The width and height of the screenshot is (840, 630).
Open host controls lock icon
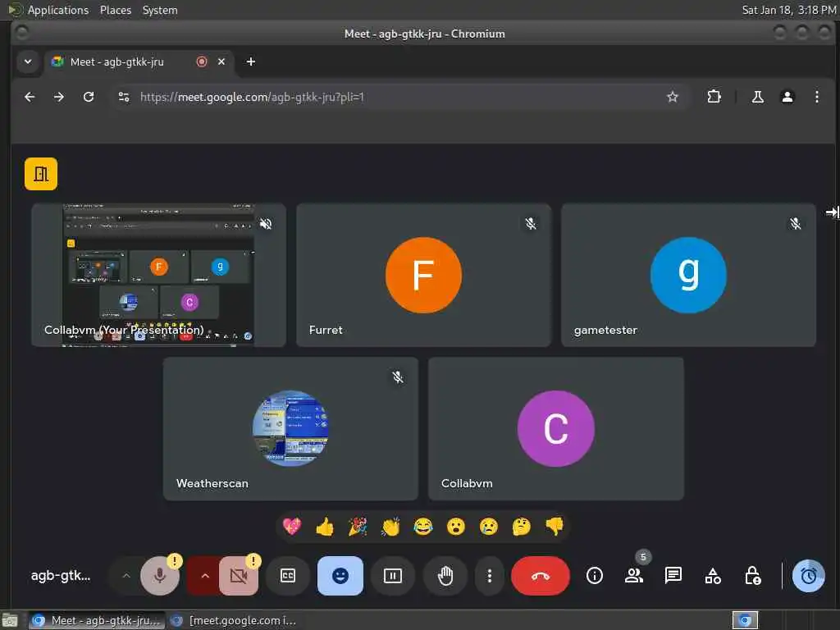(x=753, y=576)
